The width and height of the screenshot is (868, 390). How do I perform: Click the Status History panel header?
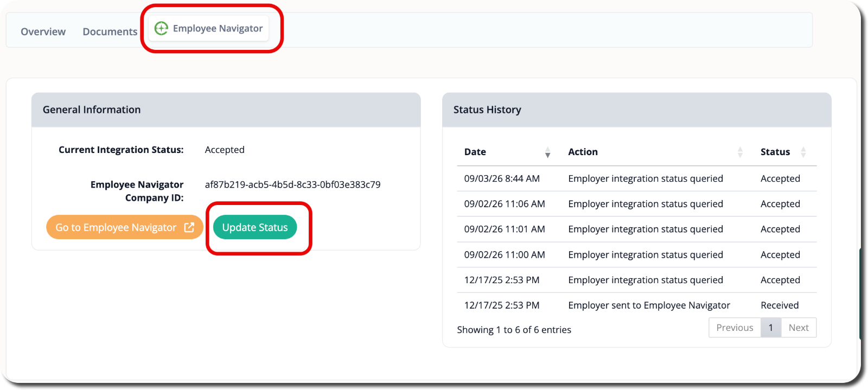click(637, 110)
